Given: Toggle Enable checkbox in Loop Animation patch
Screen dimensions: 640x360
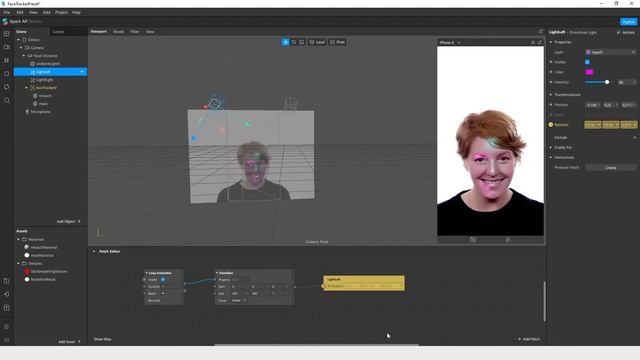Looking at the screenshot, I should [x=163, y=280].
